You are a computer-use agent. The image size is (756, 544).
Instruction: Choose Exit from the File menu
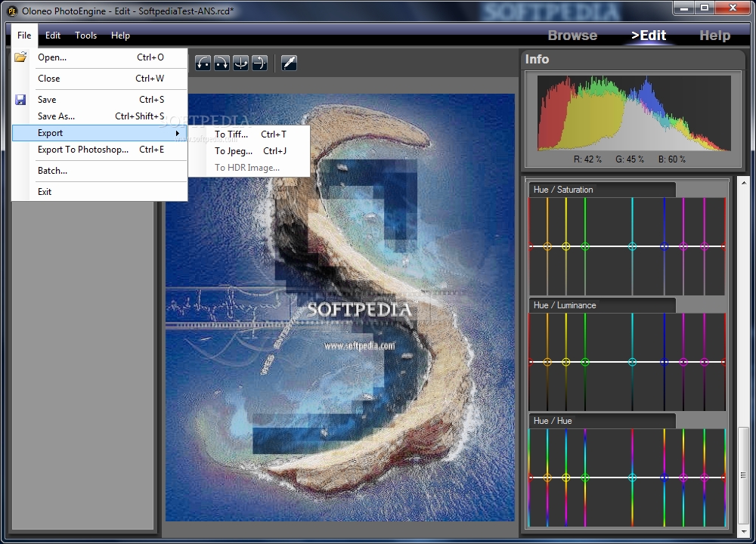[99, 192]
